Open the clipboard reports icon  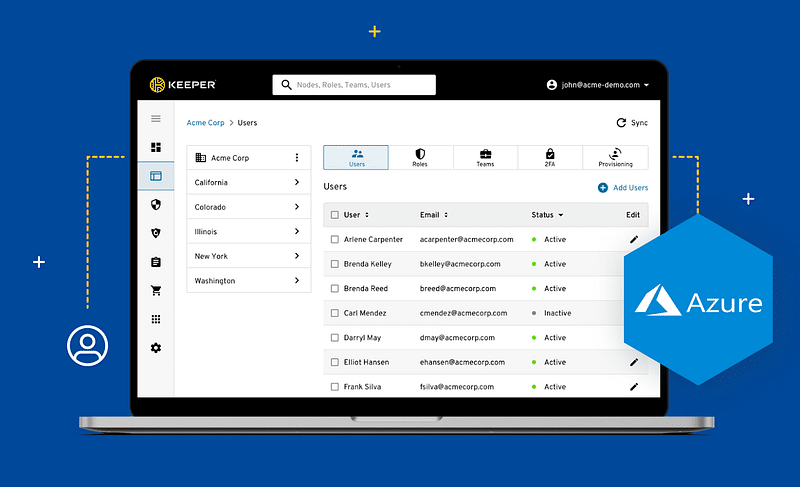pyautogui.click(x=156, y=262)
